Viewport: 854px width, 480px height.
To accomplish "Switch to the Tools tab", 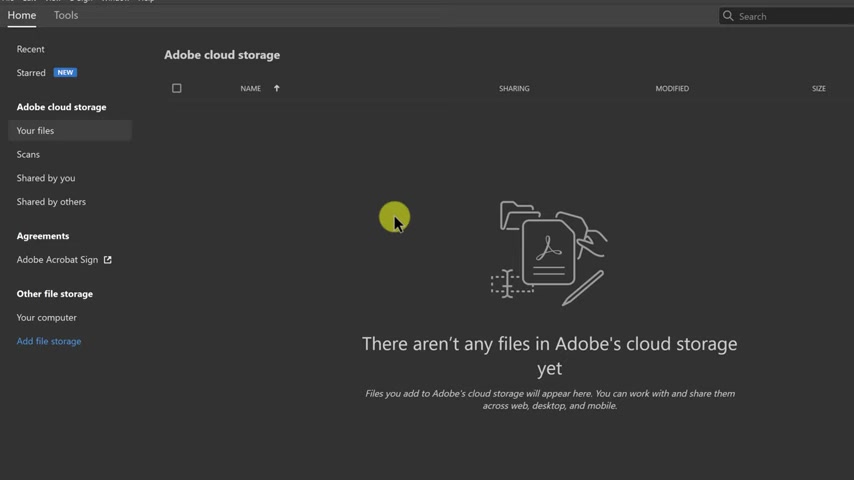I will coord(66,15).
